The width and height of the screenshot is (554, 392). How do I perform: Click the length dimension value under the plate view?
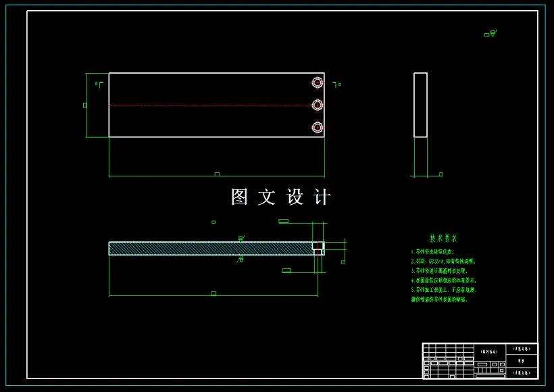[217, 174]
